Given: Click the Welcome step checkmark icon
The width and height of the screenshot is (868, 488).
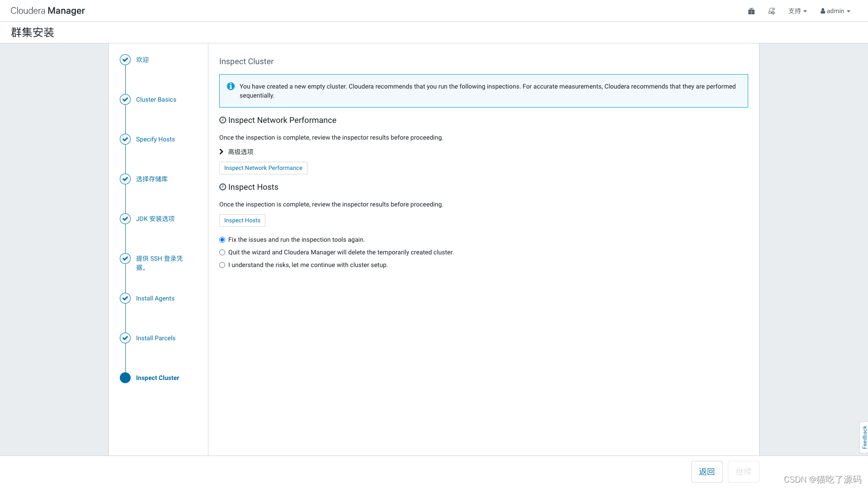Looking at the screenshot, I should [125, 60].
